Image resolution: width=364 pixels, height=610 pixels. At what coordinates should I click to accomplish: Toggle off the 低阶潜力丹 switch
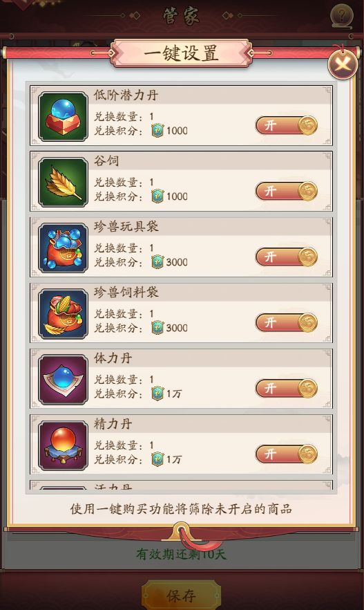287,125
